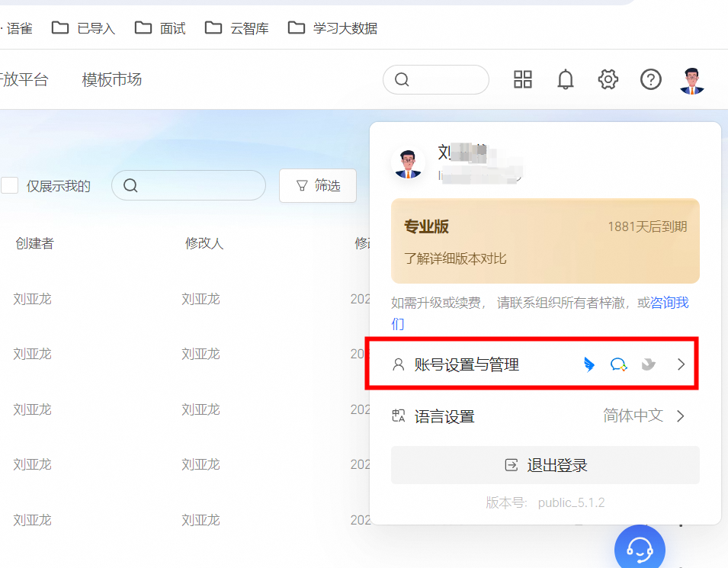Open the 筛选 filter button
Image resolution: width=728 pixels, height=568 pixels.
318,185
